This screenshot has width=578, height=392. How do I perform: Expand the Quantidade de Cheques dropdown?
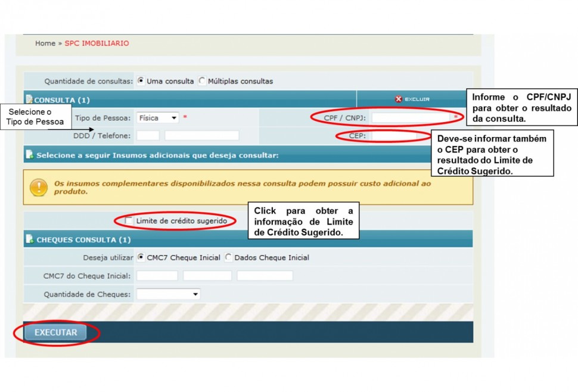tap(168, 294)
